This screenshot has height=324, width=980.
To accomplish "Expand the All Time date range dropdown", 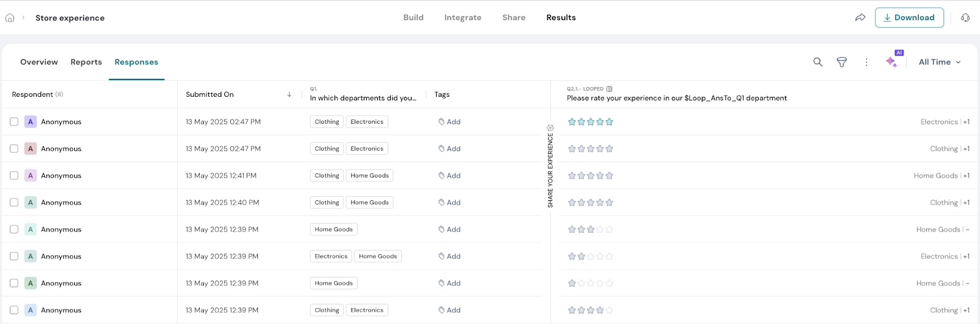I will pos(940,62).
